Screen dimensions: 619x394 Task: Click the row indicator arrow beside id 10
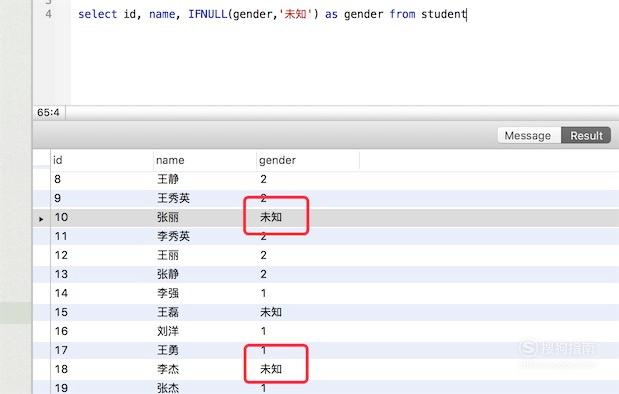tap(41, 218)
